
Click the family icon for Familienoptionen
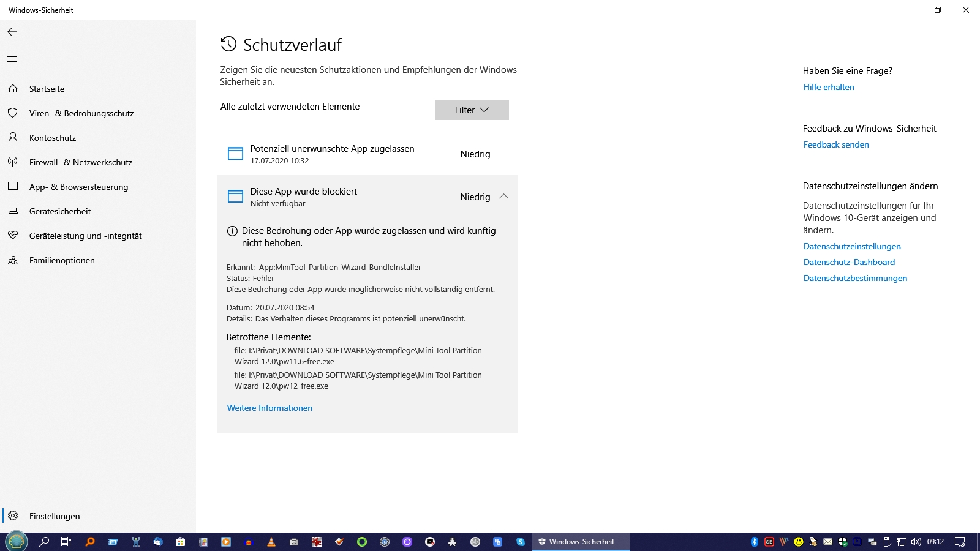tap(13, 260)
